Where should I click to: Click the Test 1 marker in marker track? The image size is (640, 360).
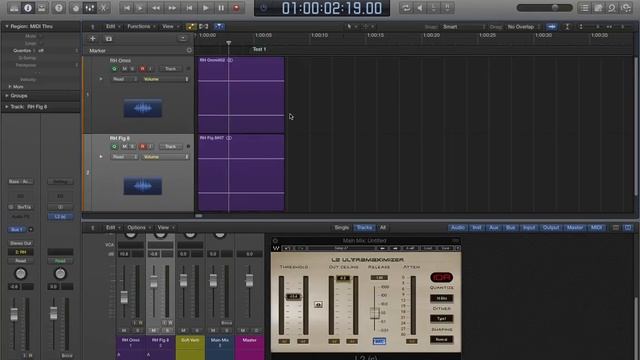[259, 49]
